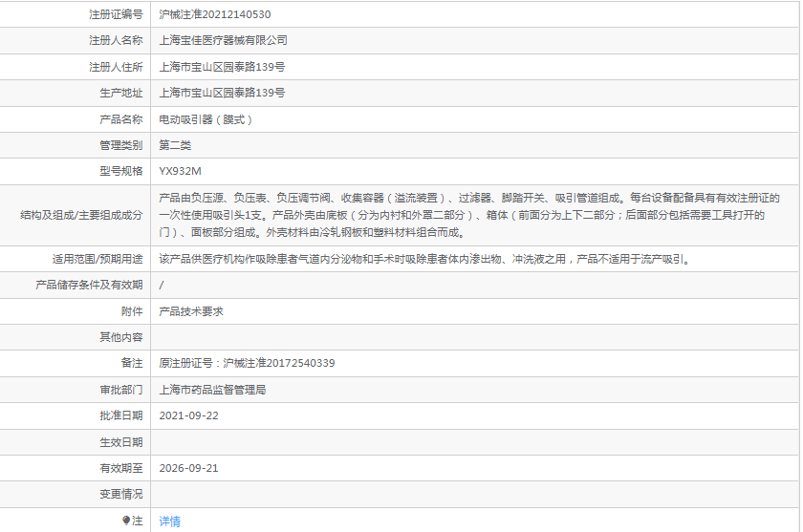Click the 产品储存条件及有效期 row label
Screen dimensions: 803x532
(x=89, y=285)
